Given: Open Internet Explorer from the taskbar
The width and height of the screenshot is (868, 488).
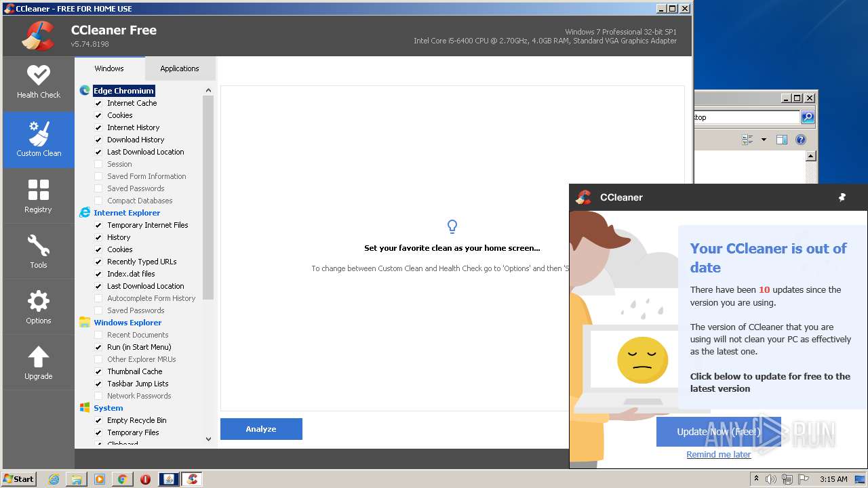Looking at the screenshot, I should 54,479.
